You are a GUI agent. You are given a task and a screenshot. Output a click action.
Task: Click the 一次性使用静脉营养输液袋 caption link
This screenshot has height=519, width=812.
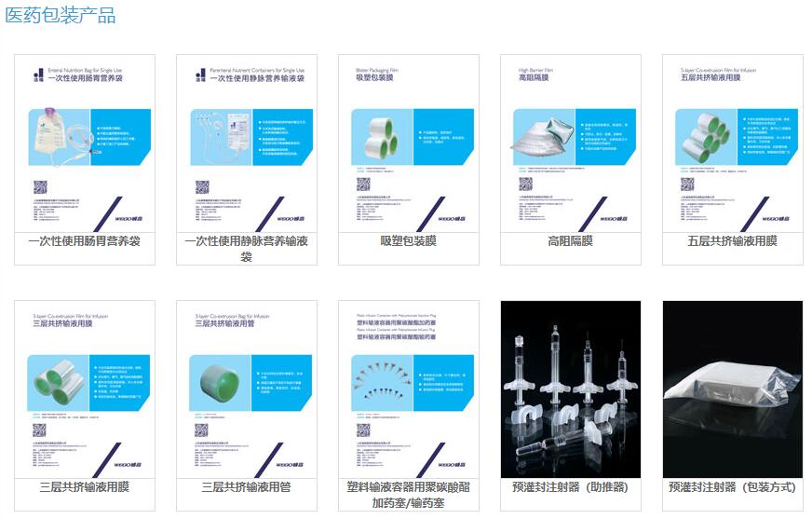[x=247, y=249]
